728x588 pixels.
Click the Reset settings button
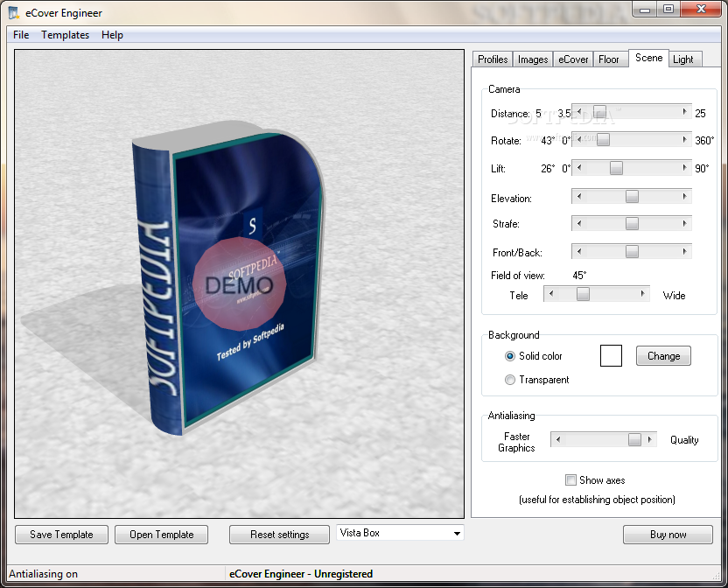(x=279, y=535)
